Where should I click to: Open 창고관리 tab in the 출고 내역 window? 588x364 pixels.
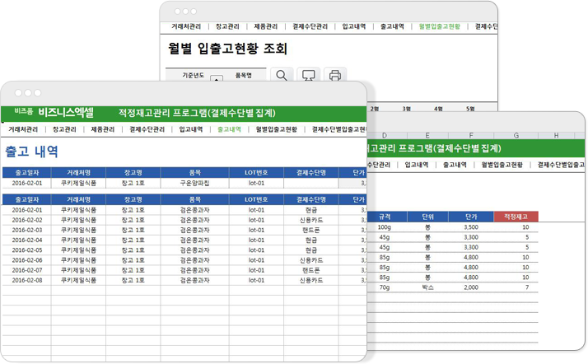64,129
